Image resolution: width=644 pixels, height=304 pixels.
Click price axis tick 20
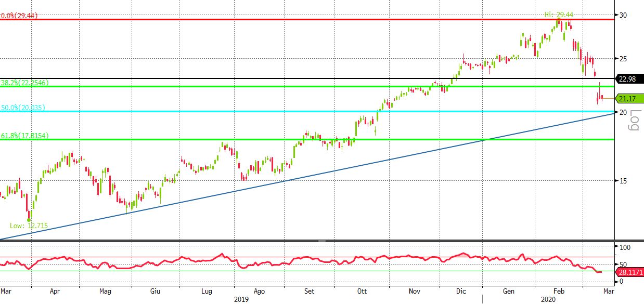(622, 112)
